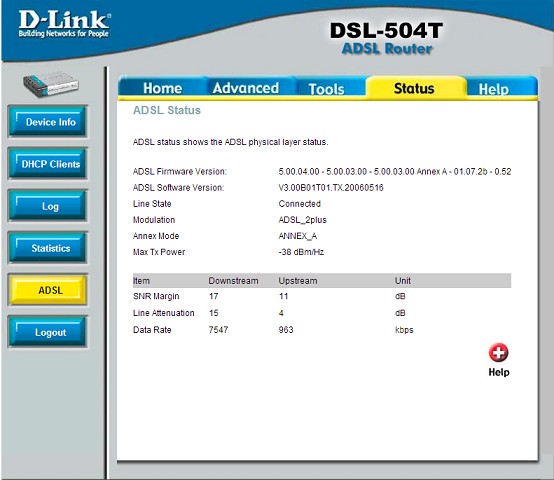Viewport: 554px width, 480px height.
Task: Click the Annex Mode label
Action: coord(156,236)
